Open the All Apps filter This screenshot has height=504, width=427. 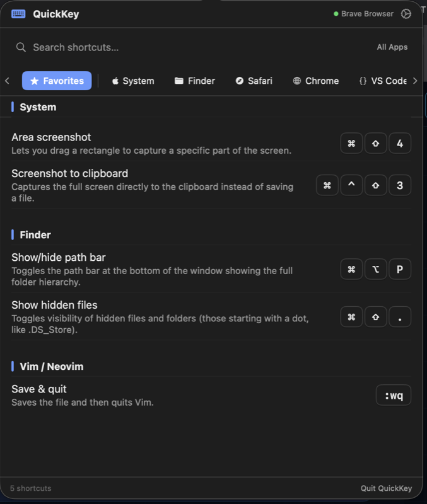(392, 47)
